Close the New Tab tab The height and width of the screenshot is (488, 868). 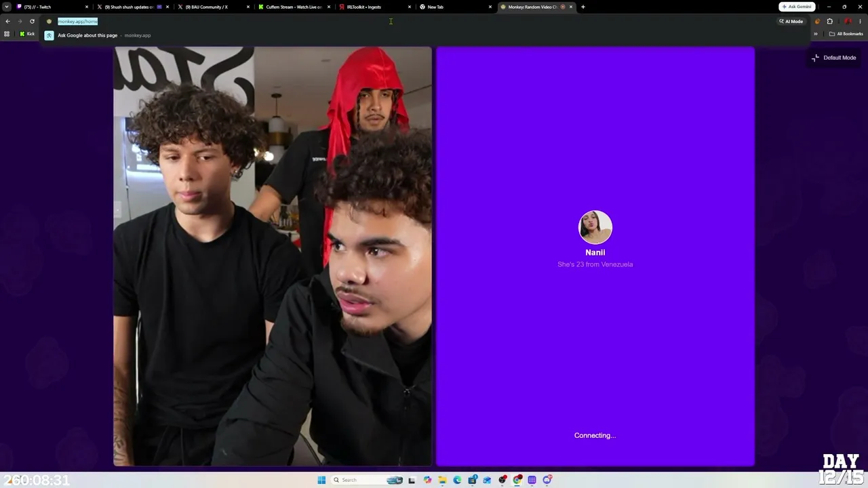[x=490, y=7]
